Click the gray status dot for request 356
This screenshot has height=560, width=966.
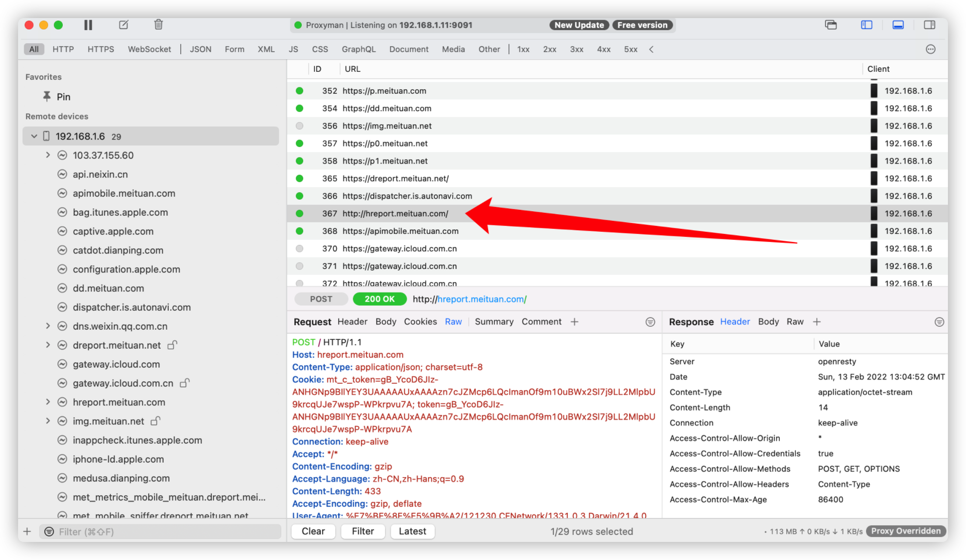point(300,126)
